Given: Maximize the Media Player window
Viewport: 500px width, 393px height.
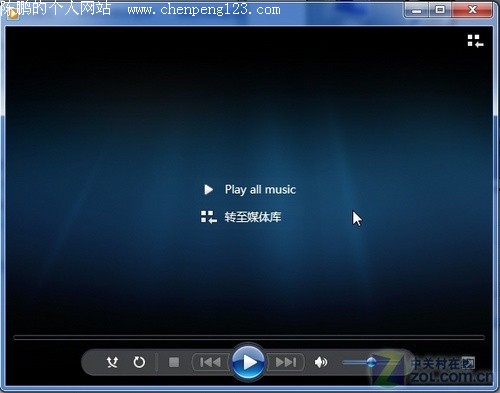Looking at the screenshot, I should coord(440,10).
